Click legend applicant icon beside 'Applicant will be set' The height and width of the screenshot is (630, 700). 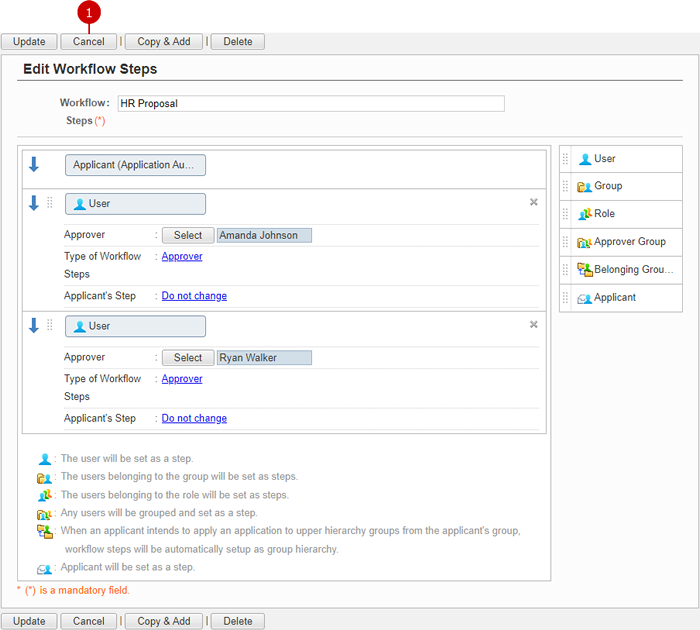(x=44, y=569)
